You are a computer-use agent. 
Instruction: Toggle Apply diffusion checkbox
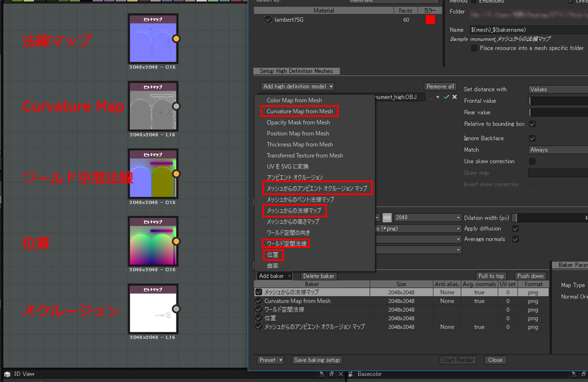tap(516, 229)
